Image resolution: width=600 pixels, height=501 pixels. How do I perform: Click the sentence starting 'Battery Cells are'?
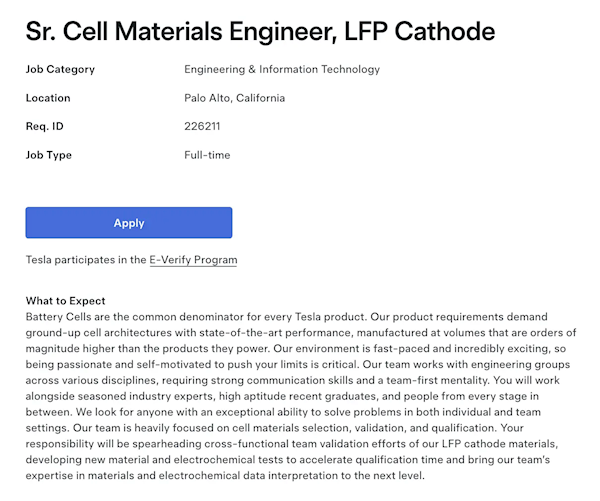click(150, 316)
